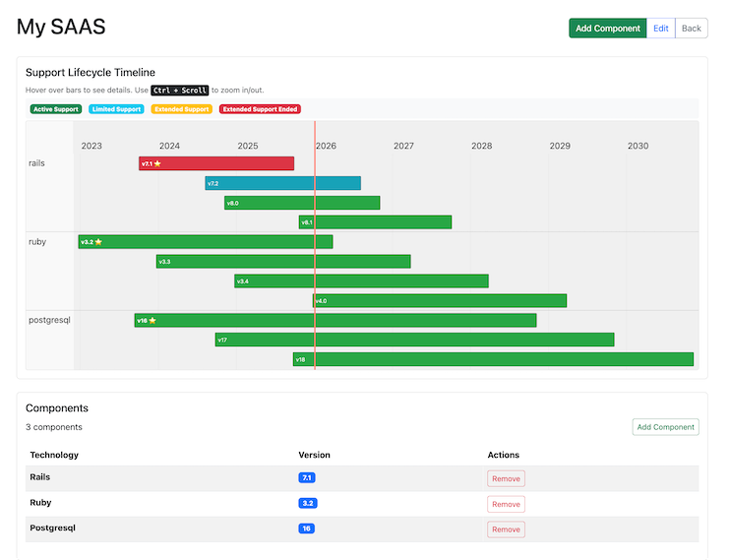Click the 2028 year label
This screenshot has height=560, width=730.
coord(482,146)
